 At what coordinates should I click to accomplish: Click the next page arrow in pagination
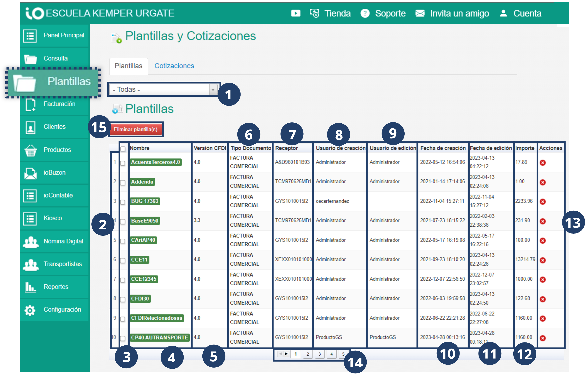pyautogui.click(x=286, y=354)
